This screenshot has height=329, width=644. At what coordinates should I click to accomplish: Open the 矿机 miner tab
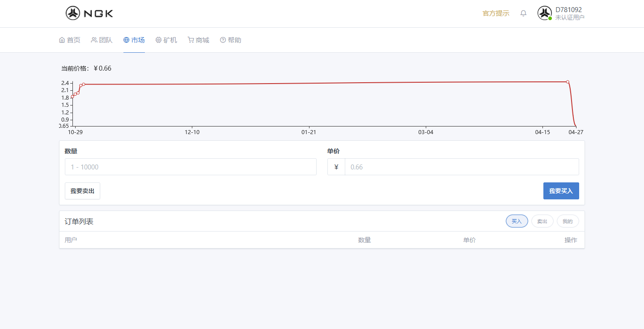point(166,40)
